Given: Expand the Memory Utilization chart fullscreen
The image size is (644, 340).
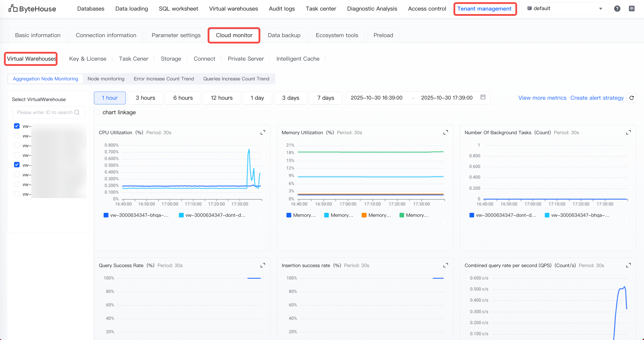Looking at the screenshot, I should (446, 132).
